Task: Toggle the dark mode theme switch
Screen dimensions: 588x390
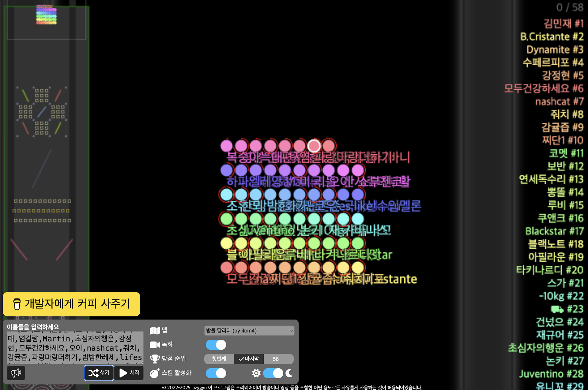Action: [x=273, y=373]
